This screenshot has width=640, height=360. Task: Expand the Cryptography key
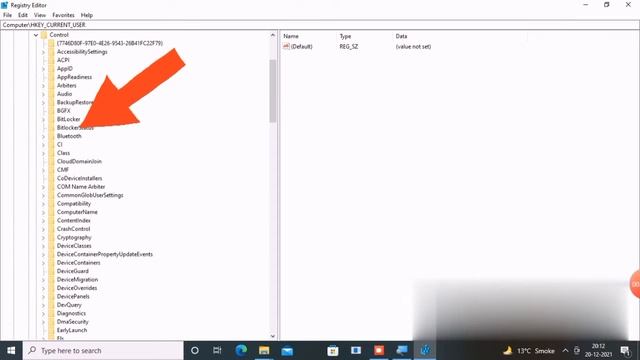point(44,238)
